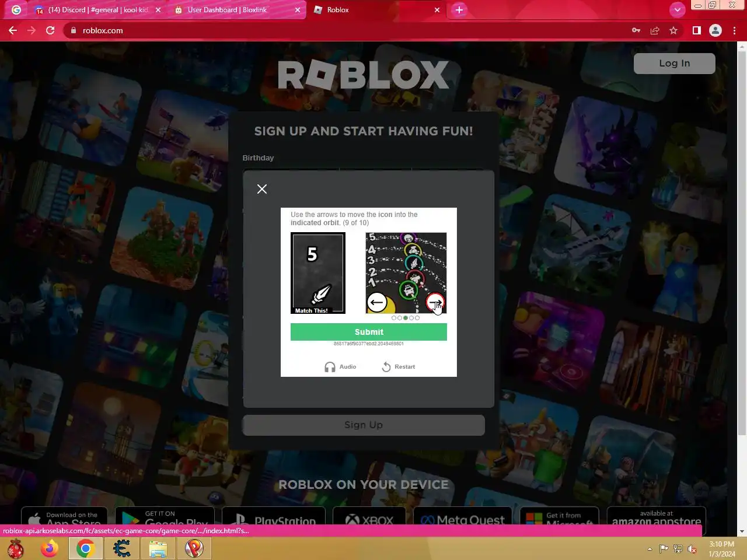Click the right arrow in the captcha puzzle
This screenshot has width=747, height=560.
point(435,302)
